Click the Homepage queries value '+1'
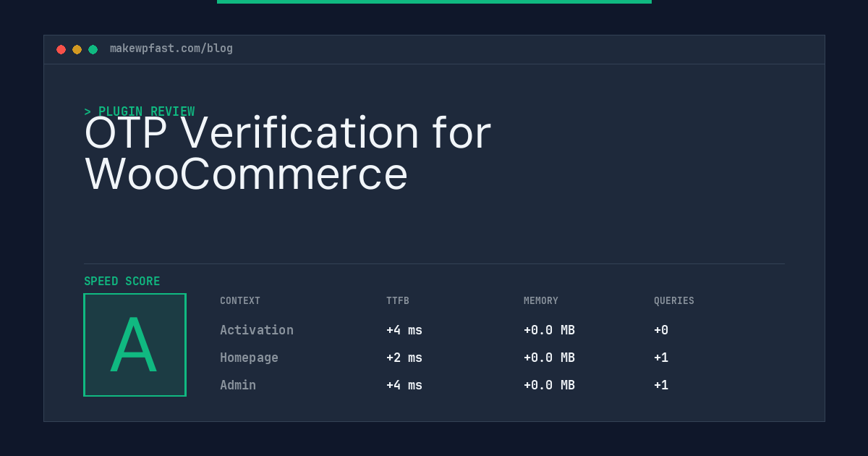The height and width of the screenshot is (456, 868). (x=661, y=358)
